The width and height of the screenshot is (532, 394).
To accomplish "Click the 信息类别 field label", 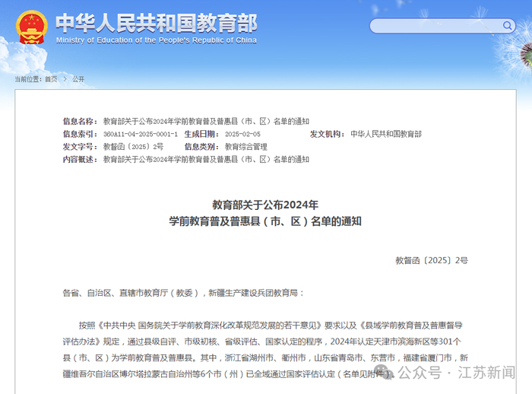I will [x=201, y=147].
